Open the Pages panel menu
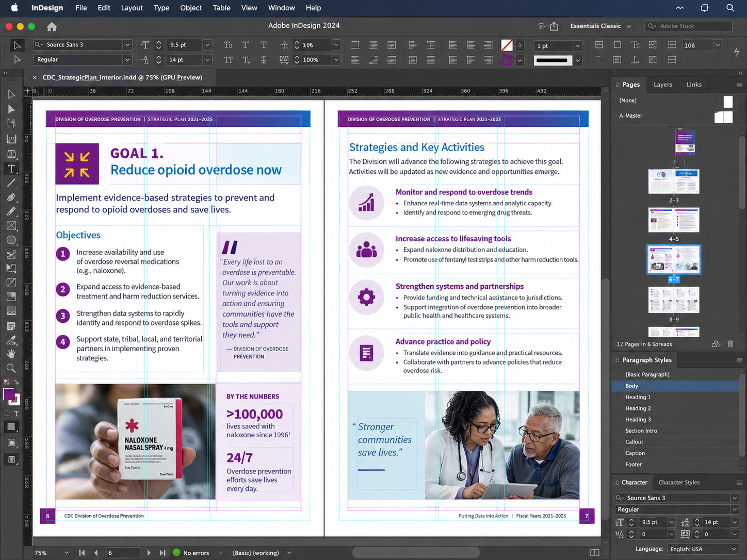747x560 pixels. click(739, 85)
